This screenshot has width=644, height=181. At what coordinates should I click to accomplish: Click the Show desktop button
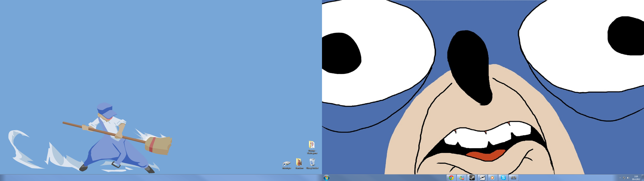pos(642,178)
